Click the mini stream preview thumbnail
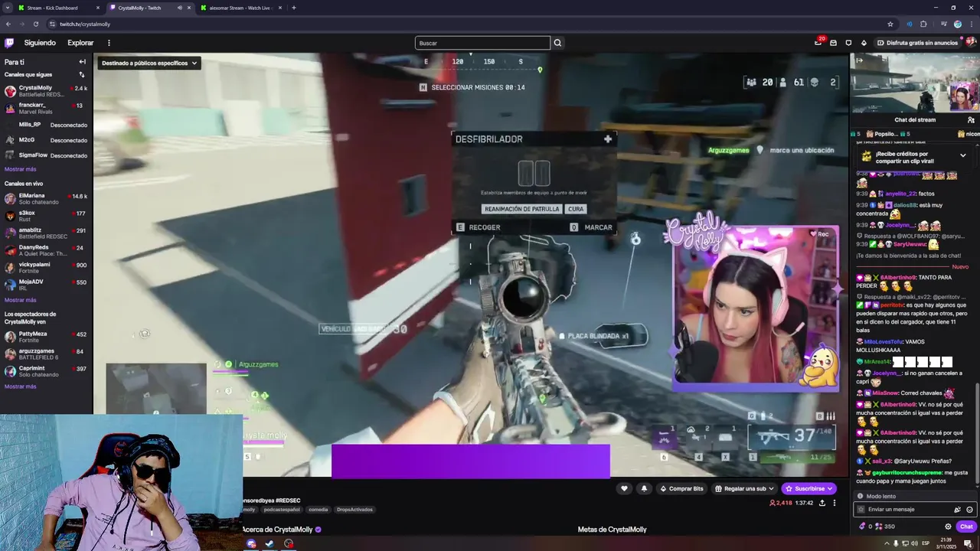 click(x=915, y=83)
